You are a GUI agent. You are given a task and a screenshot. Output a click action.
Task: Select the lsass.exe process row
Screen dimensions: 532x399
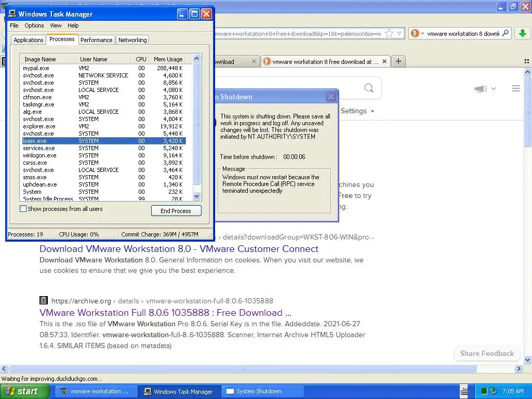click(x=103, y=141)
